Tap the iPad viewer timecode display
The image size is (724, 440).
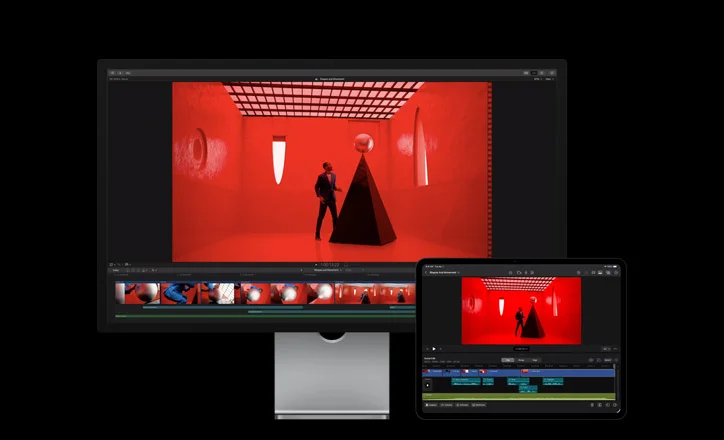click(521, 349)
